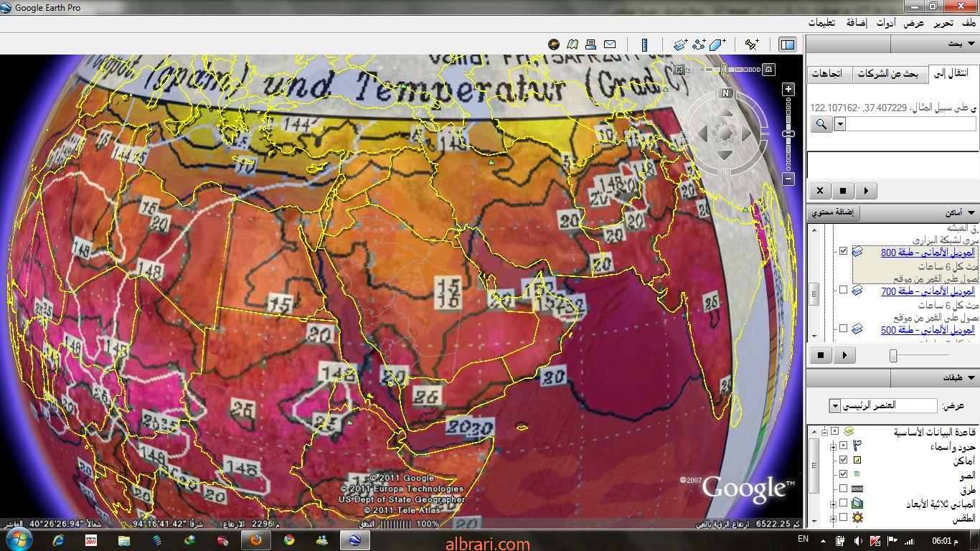
Task: Click the top-down view icon left of tilt slider
Action: pyautogui.click(x=679, y=70)
